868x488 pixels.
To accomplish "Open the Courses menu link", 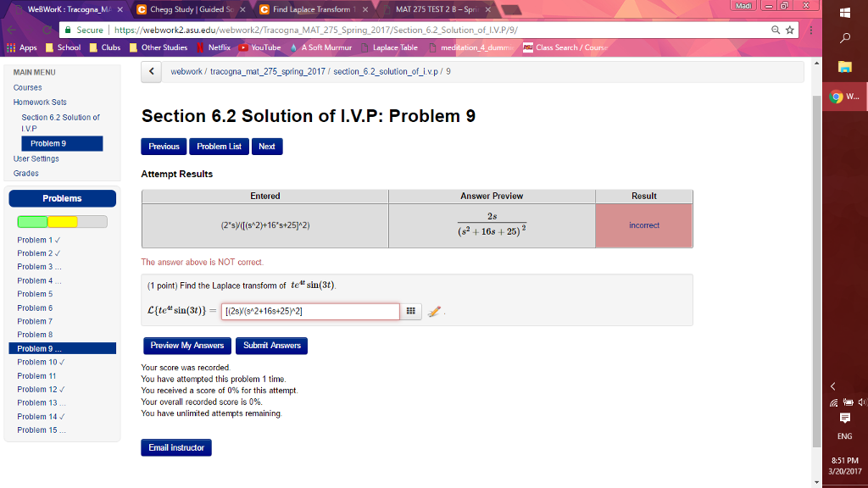I will [28, 87].
